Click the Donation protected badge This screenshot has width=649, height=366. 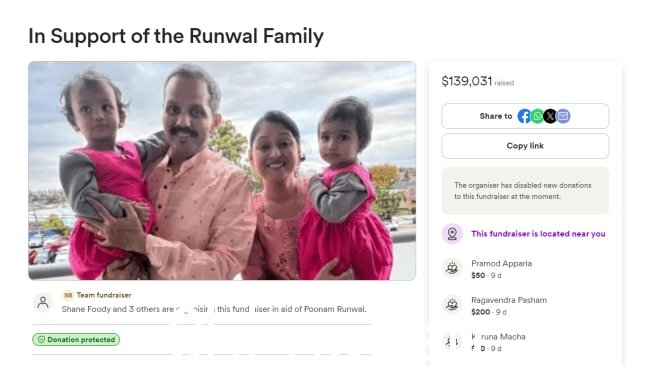[x=76, y=340]
